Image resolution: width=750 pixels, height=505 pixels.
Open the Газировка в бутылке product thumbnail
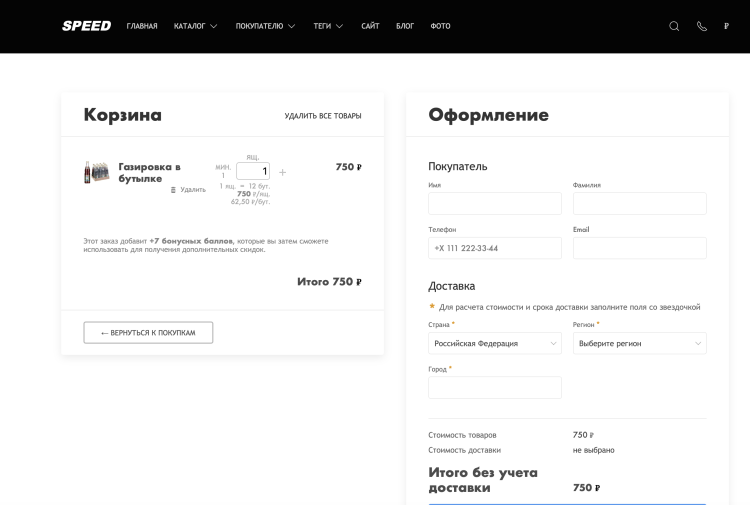coord(97,172)
